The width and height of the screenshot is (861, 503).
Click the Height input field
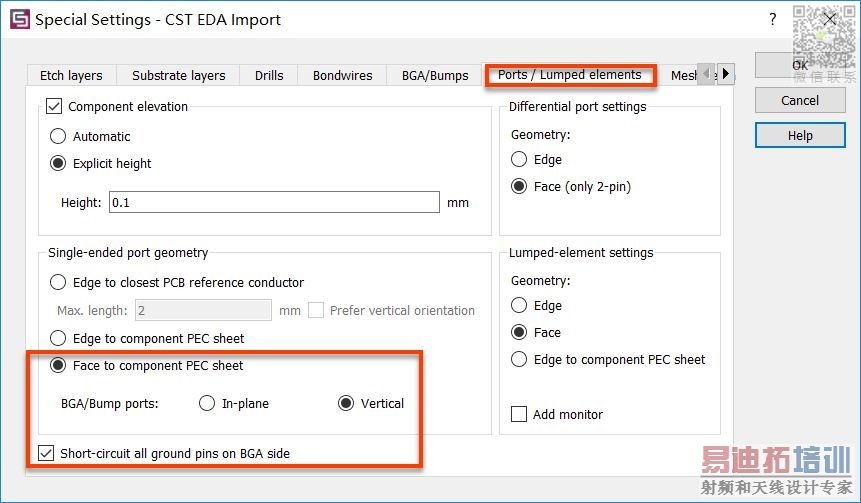click(274, 202)
